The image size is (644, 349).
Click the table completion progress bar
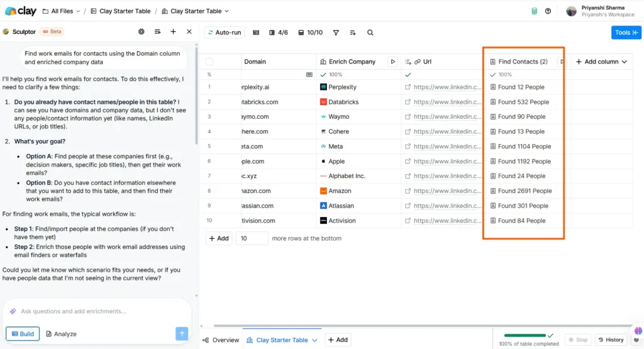click(x=525, y=335)
